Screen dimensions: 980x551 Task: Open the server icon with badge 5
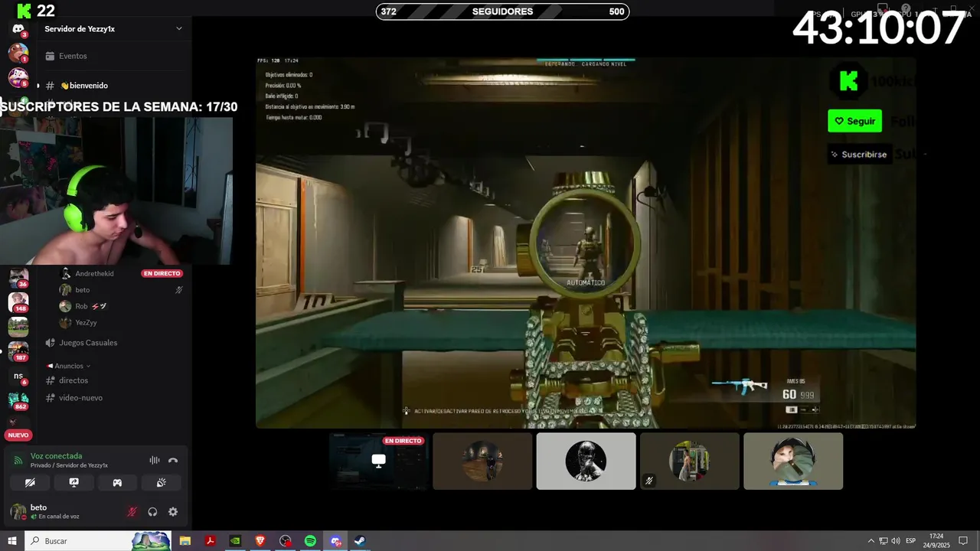coord(18,77)
